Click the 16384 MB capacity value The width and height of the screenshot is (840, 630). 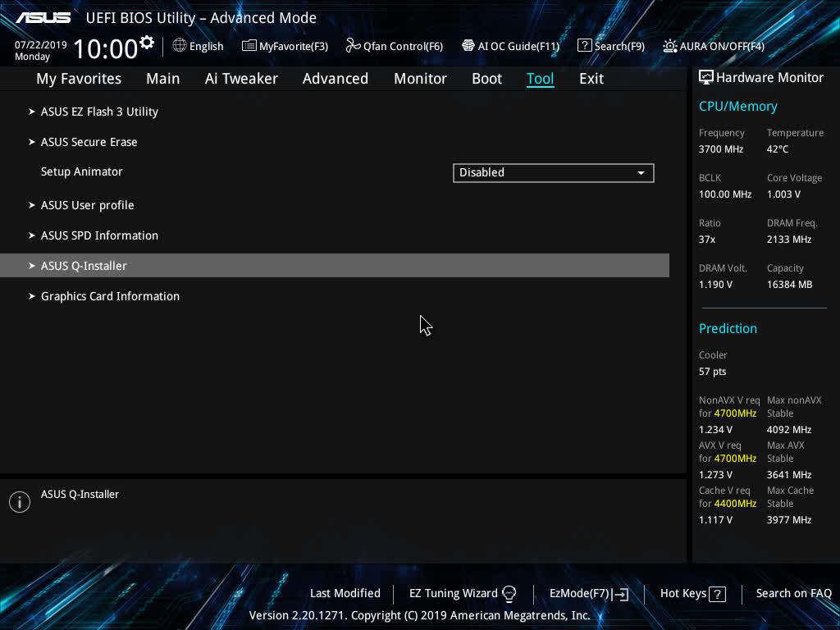pyautogui.click(x=789, y=285)
